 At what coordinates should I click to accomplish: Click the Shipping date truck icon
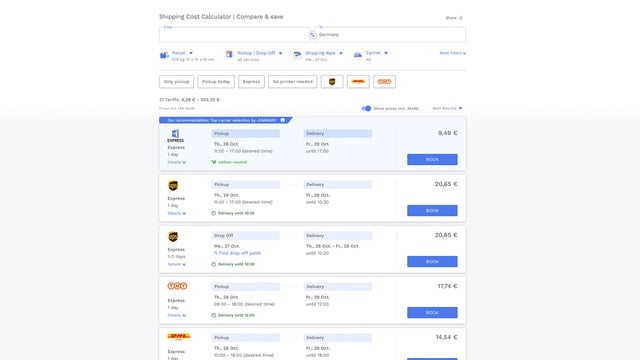point(297,54)
